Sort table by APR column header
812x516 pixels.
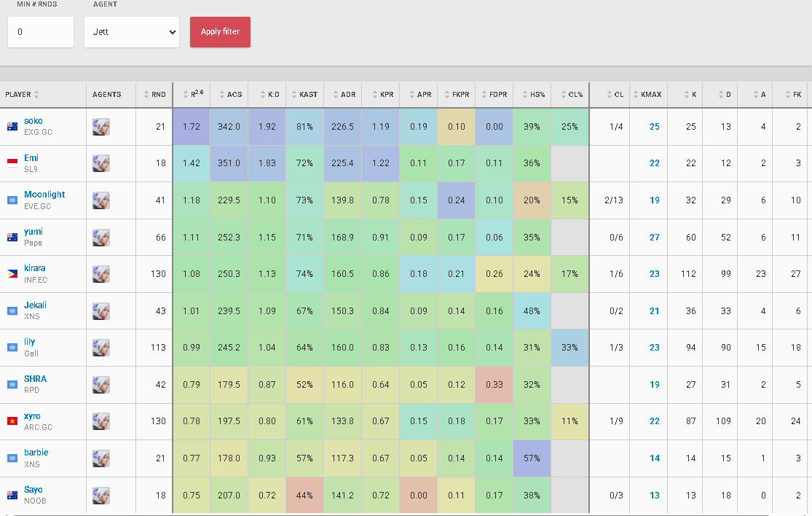tap(420, 94)
